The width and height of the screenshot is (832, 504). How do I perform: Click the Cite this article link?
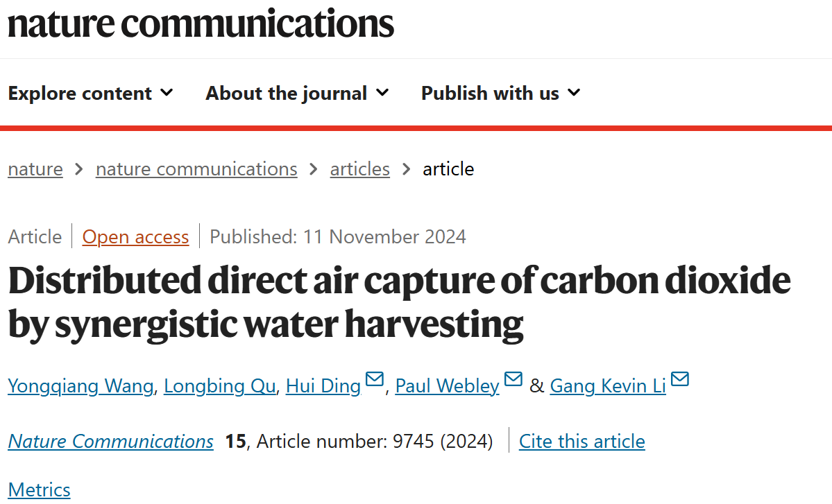click(582, 441)
